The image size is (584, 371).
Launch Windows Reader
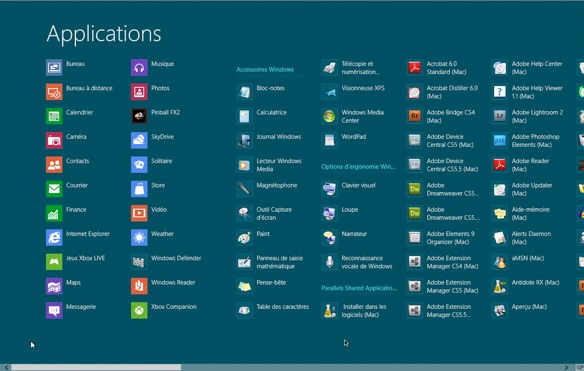coord(139,286)
